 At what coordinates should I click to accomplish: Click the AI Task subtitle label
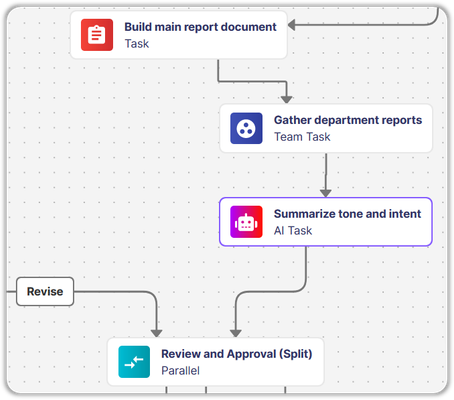293,230
